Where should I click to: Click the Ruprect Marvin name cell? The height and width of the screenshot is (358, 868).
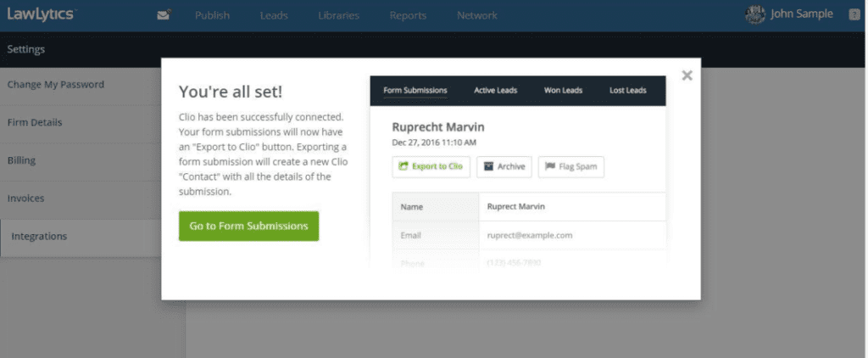pyautogui.click(x=572, y=207)
